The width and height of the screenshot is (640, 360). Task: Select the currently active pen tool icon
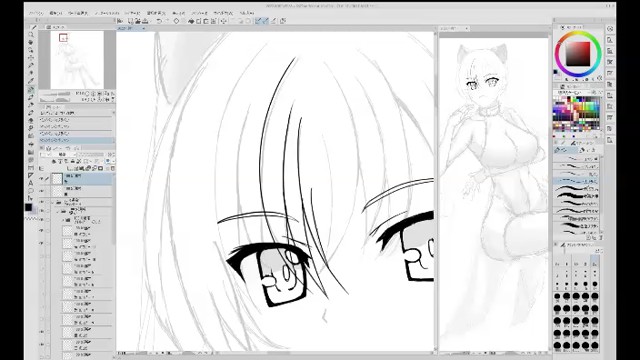click(x=31, y=89)
